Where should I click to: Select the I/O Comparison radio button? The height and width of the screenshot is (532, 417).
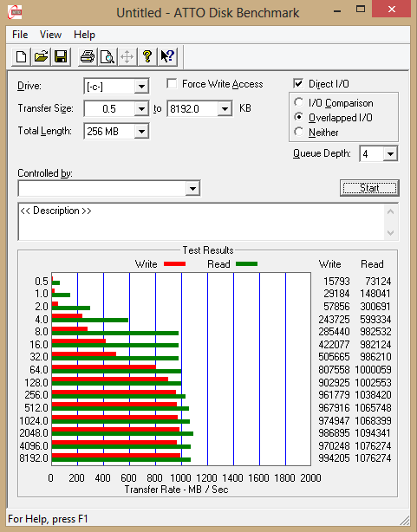(299, 102)
